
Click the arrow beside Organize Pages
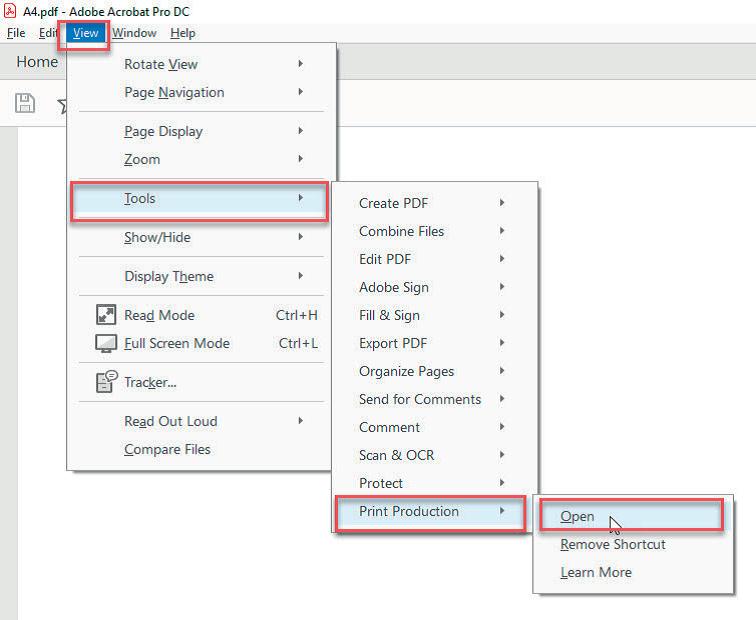click(x=502, y=371)
